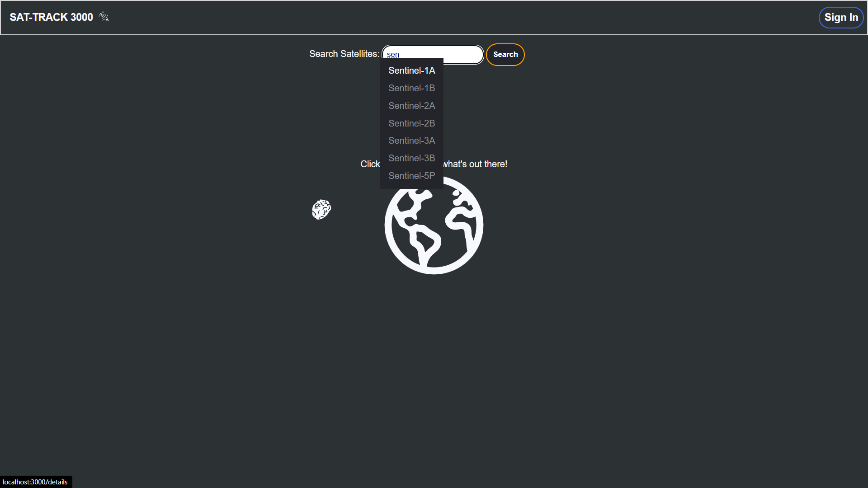Click the Search Satellites label
Screen dimensions: 868x488
pyautogui.click(x=344, y=54)
